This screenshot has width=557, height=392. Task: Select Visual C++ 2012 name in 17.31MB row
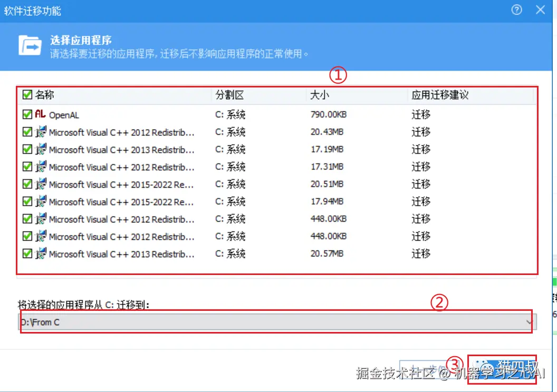pos(121,167)
